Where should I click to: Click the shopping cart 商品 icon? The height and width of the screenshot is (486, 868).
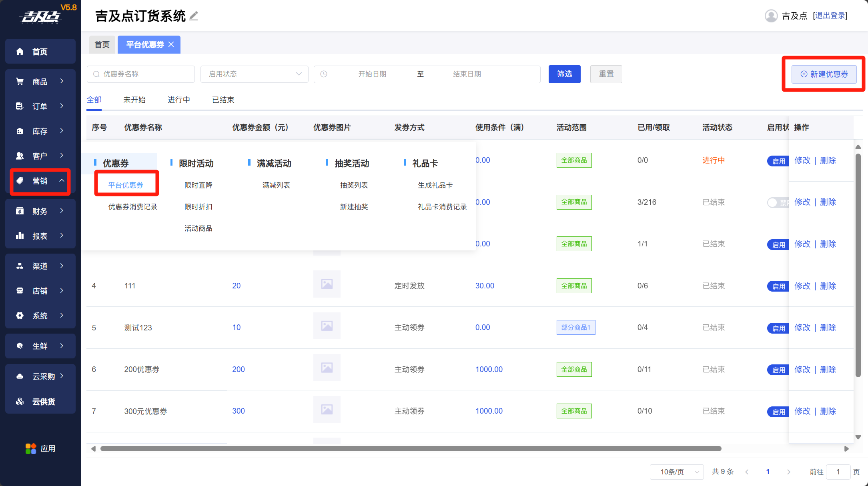[x=20, y=82]
